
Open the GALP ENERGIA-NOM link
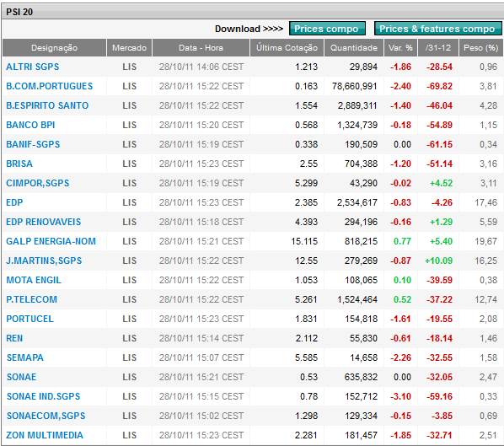click(51, 241)
